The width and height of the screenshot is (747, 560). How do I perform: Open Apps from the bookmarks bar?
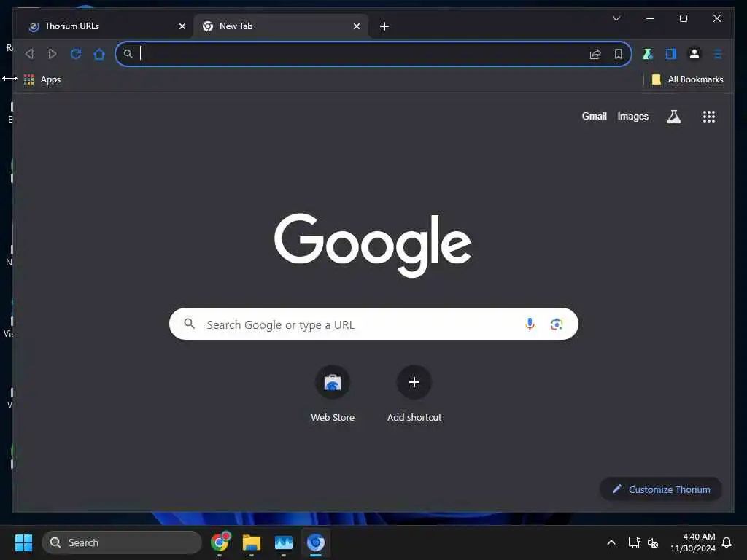tap(42, 79)
